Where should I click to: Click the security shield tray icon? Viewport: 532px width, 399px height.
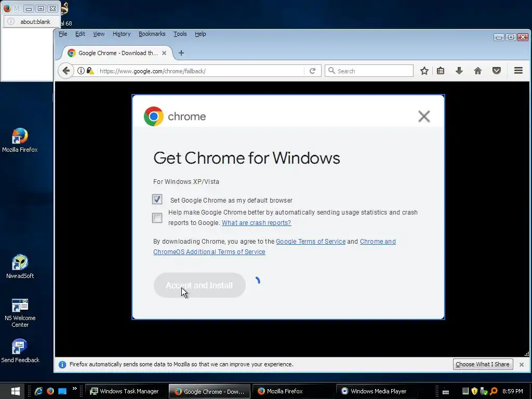click(475, 391)
